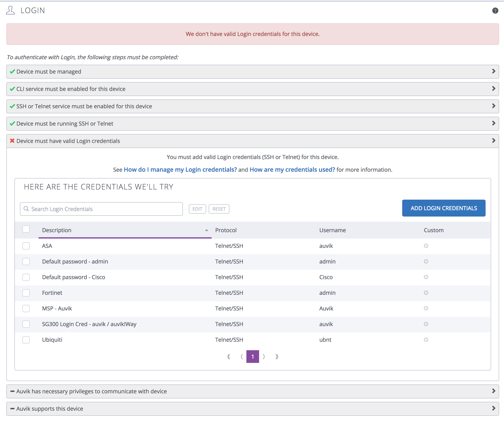Expand 'CLI service must be enabled' step
The image size is (504, 424).
tap(253, 89)
